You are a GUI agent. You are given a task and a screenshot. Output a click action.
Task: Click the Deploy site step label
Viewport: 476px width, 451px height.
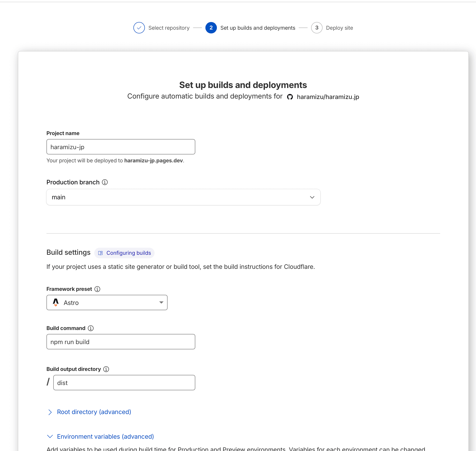339,28
